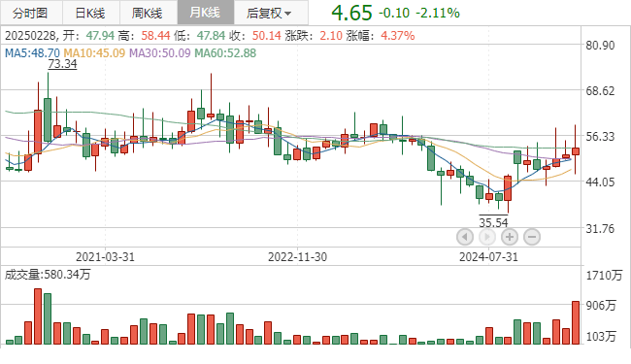631x364 pixels.
Task: Click the -0.10 price change value
Action: coord(394,14)
